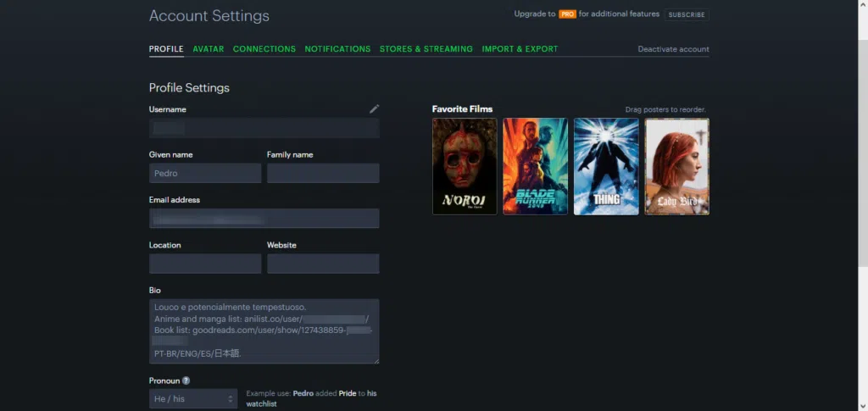Open the Notifications tab
Image resolution: width=868 pixels, height=411 pixels.
337,48
